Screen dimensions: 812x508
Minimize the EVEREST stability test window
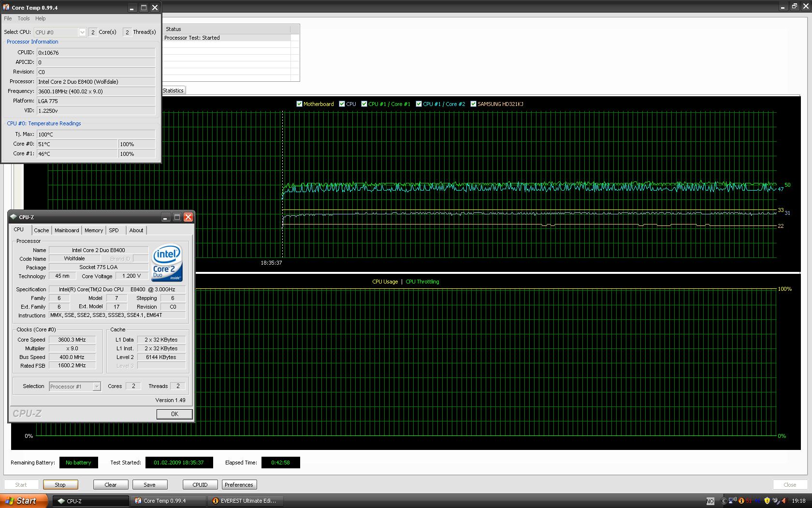[x=783, y=7]
